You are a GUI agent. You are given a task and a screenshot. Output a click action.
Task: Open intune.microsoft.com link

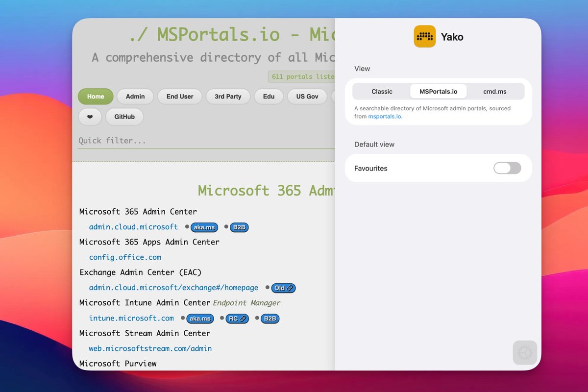(131, 318)
